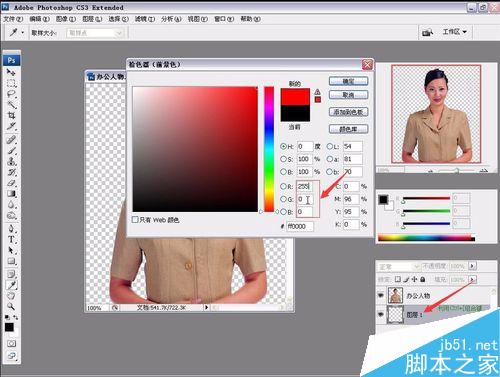Click 颜色库 color libraries button
The height and width of the screenshot is (377, 500).
(x=348, y=129)
